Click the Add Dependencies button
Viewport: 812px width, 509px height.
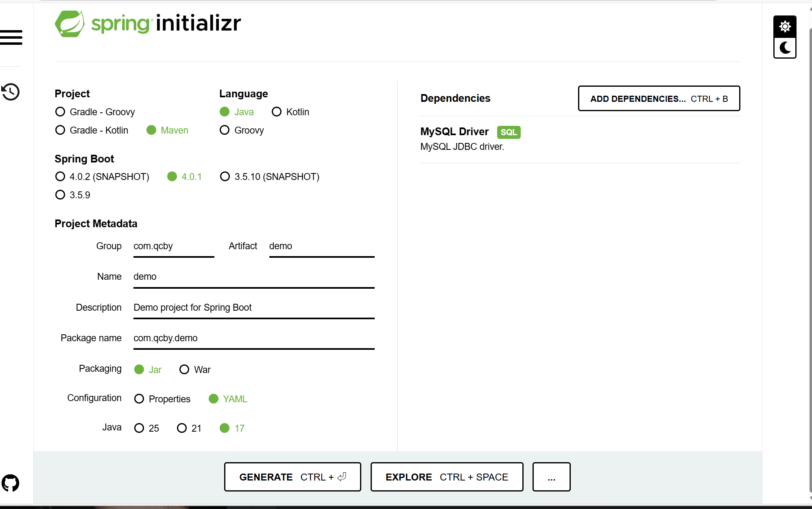(x=659, y=99)
